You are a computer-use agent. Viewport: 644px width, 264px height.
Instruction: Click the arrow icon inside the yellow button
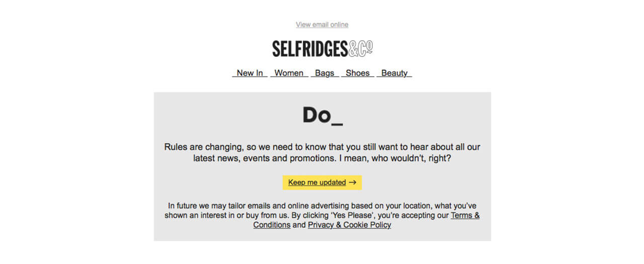click(352, 183)
